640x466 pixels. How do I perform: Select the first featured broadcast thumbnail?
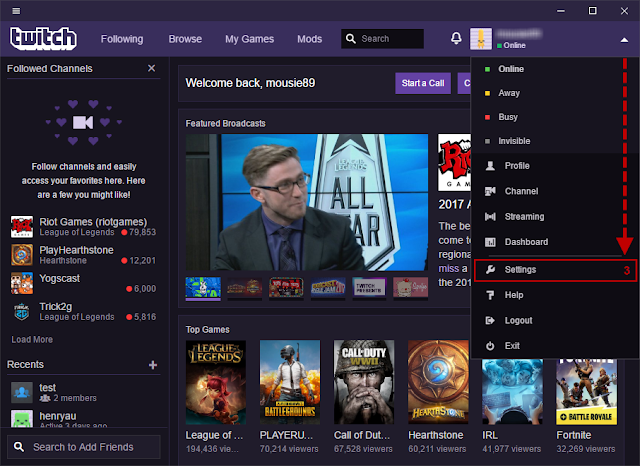(x=203, y=288)
